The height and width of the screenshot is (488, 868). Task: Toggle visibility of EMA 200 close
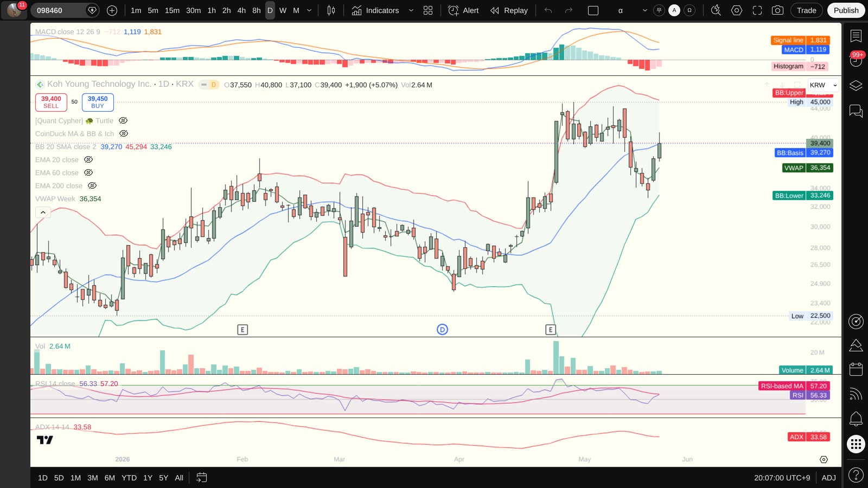92,185
